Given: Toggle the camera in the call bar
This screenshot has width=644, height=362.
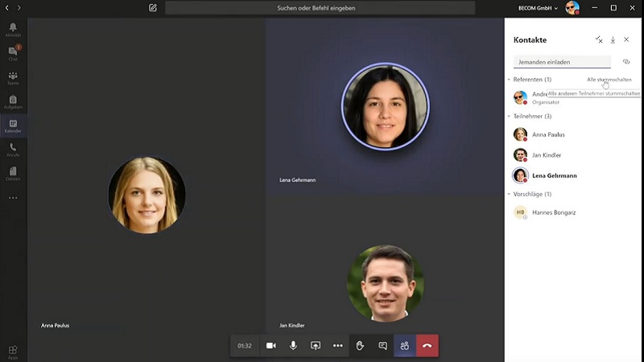Looking at the screenshot, I should coord(271,345).
